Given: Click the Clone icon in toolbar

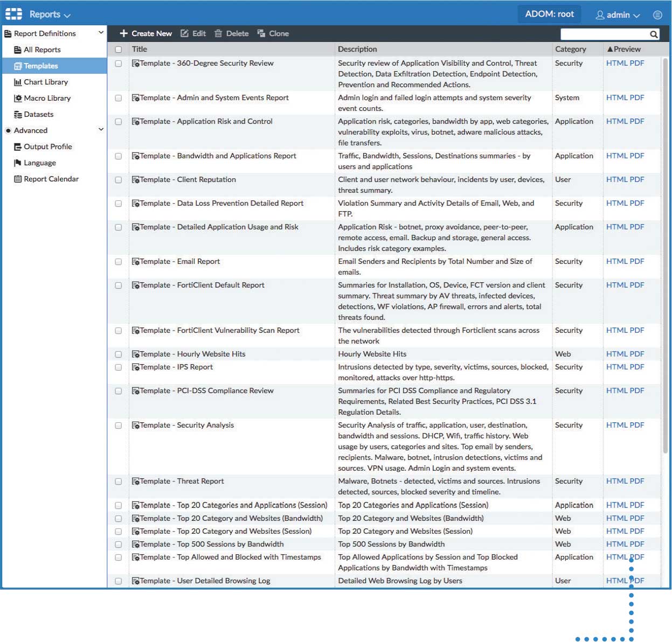Looking at the screenshot, I should coord(261,33).
